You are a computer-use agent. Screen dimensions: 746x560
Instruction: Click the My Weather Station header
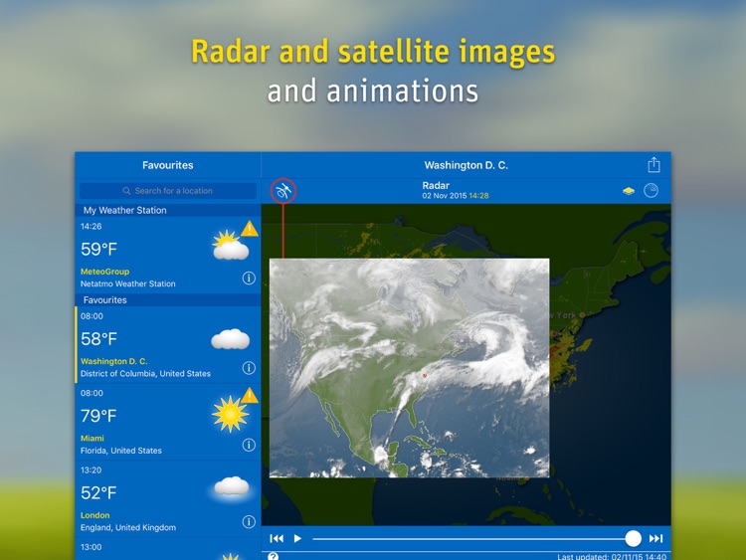coord(168,210)
